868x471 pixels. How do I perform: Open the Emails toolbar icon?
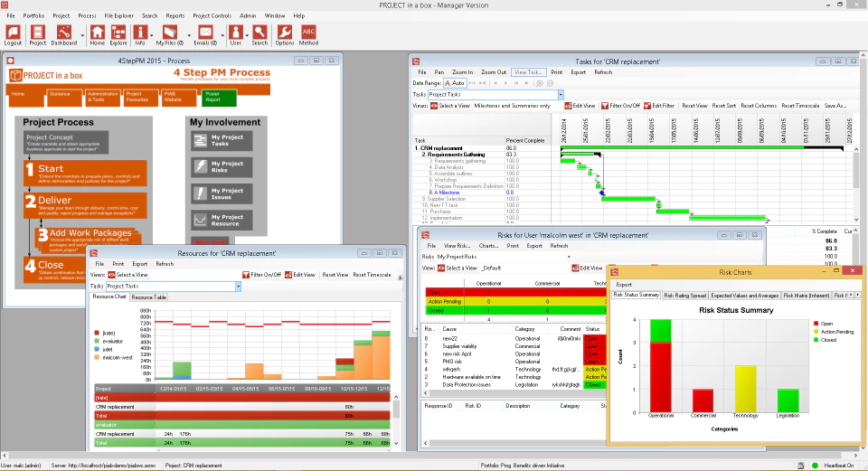pos(205,35)
